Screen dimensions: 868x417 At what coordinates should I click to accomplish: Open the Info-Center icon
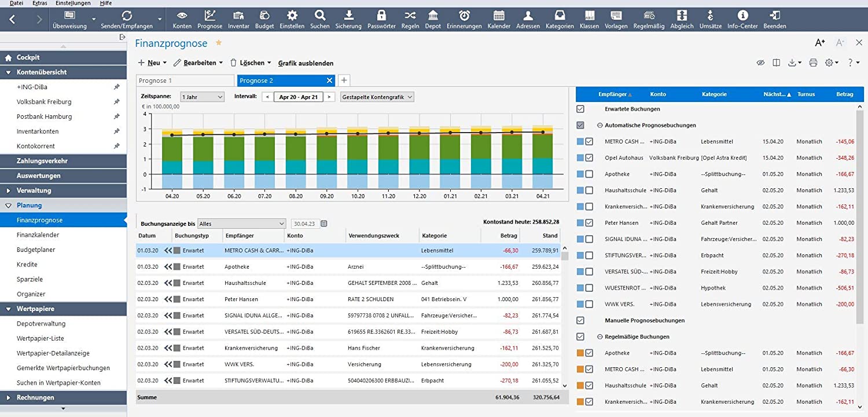(x=742, y=16)
